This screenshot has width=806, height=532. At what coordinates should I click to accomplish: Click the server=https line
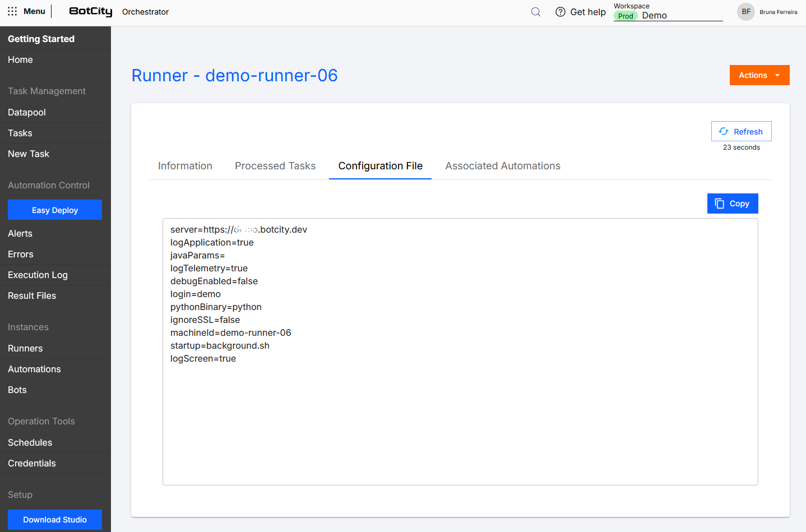239,229
